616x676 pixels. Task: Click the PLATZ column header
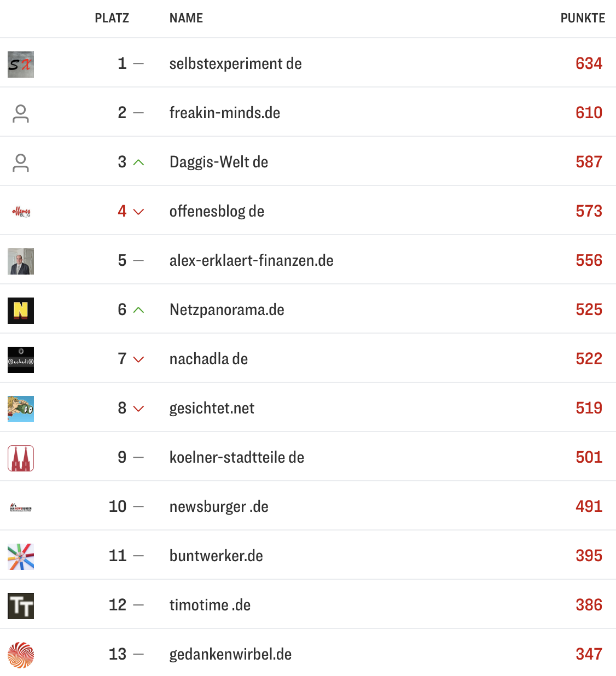coord(112,19)
